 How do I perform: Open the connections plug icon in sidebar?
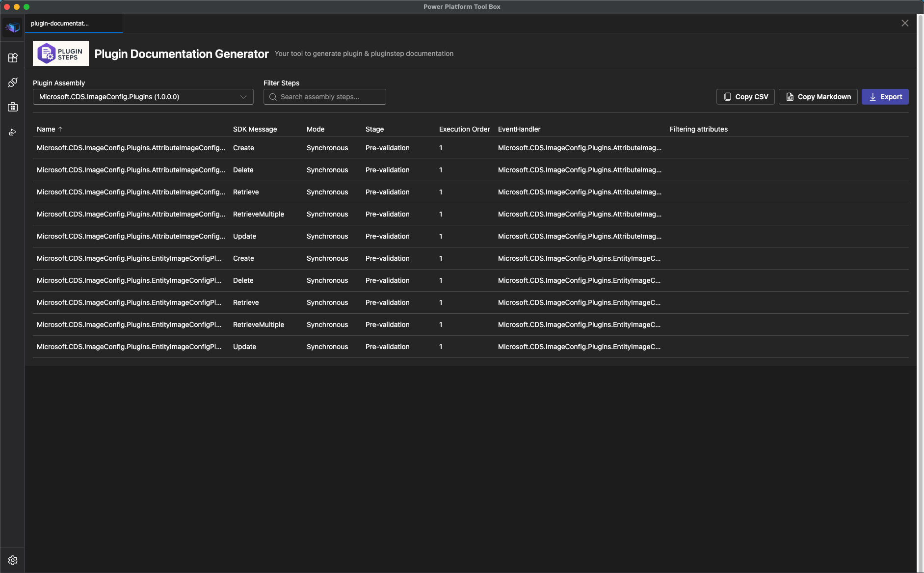[12, 82]
